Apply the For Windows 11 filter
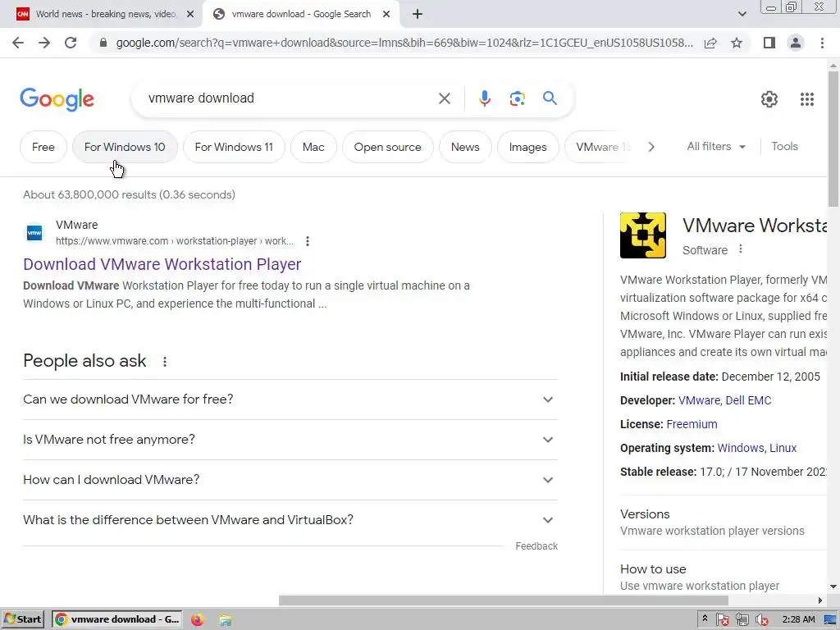This screenshot has height=630, width=840. 234,147
